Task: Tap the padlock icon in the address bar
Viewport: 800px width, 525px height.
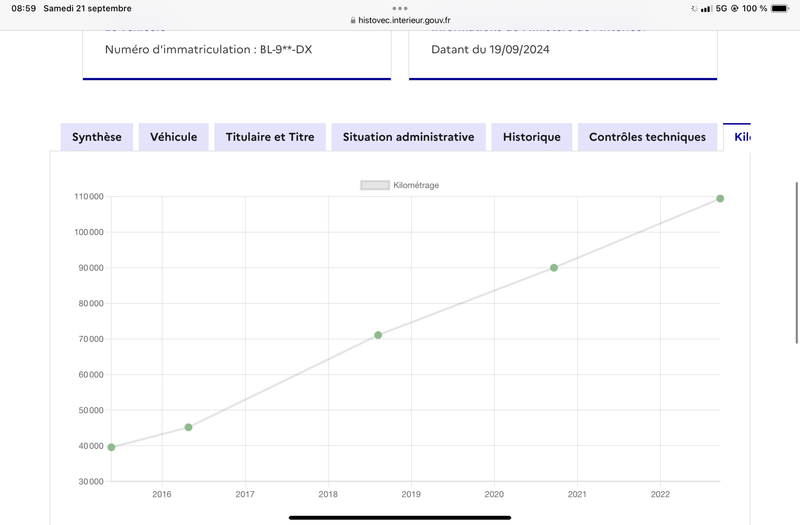Action: tap(353, 20)
